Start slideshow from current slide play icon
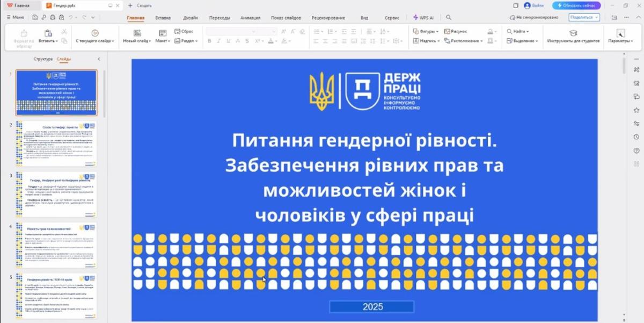Viewport: 644px width, 323px height. pos(95,32)
